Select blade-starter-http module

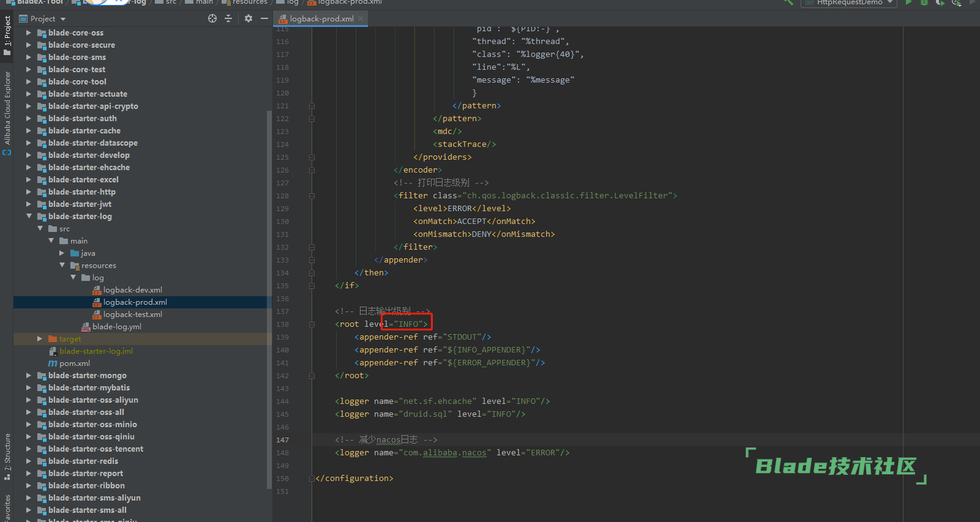click(x=82, y=192)
